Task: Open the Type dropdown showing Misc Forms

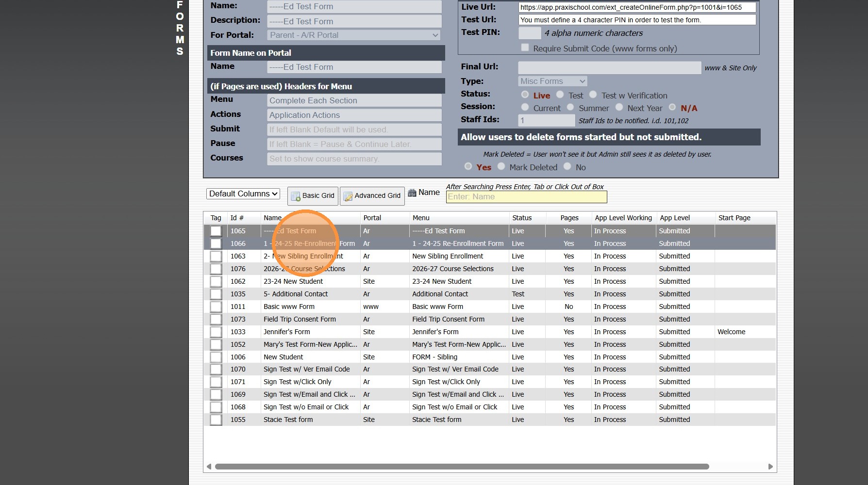Action: click(x=551, y=81)
